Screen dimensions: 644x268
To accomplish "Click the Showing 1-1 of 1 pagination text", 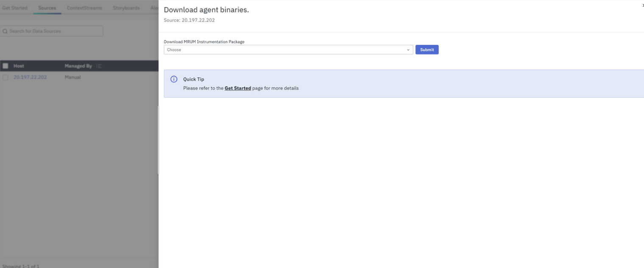I will pyautogui.click(x=21, y=266).
